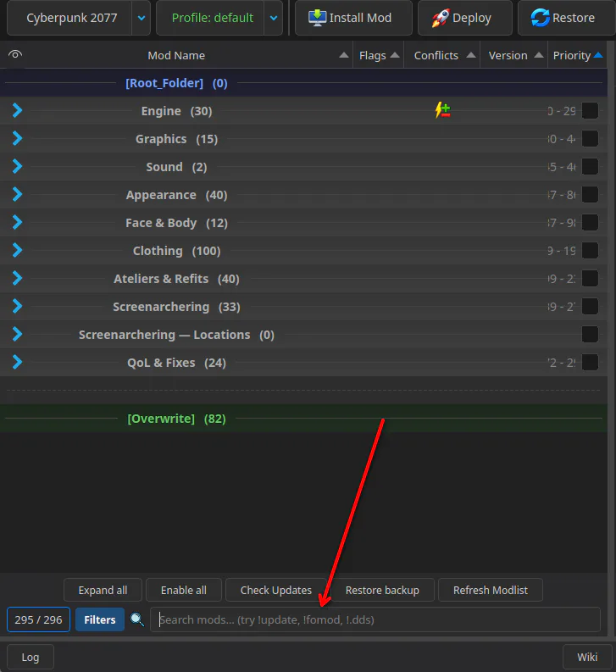This screenshot has height=672, width=616.
Task: Click the conflict lightning icon on Engine row
Action: (x=442, y=110)
